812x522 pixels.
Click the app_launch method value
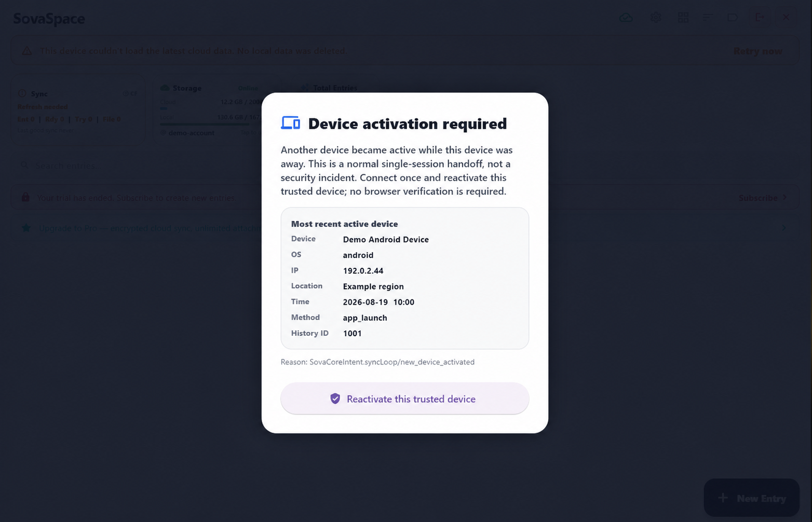tap(365, 318)
